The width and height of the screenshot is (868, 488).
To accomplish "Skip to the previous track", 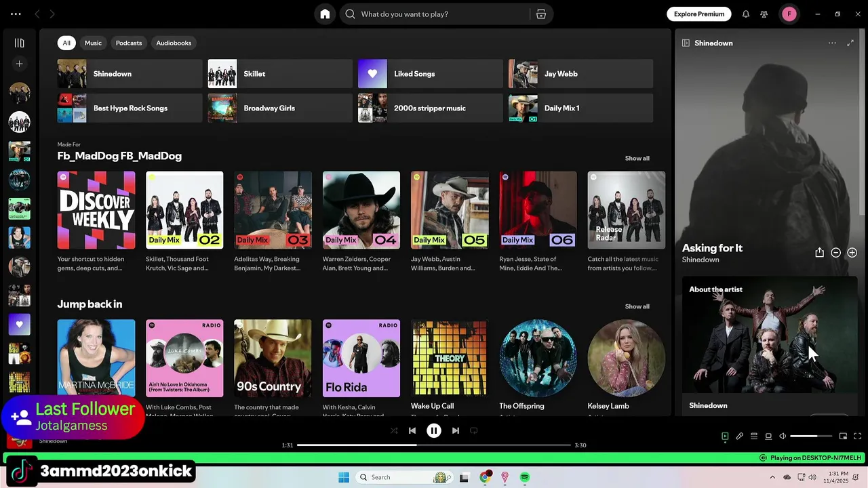I will 412,430.
